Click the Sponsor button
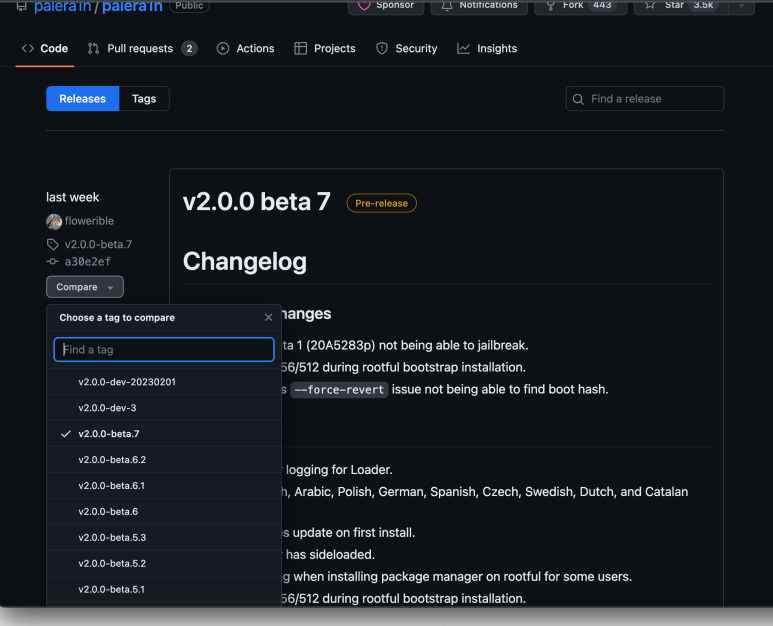This screenshot has width=773, height=626. coord(386,6)
